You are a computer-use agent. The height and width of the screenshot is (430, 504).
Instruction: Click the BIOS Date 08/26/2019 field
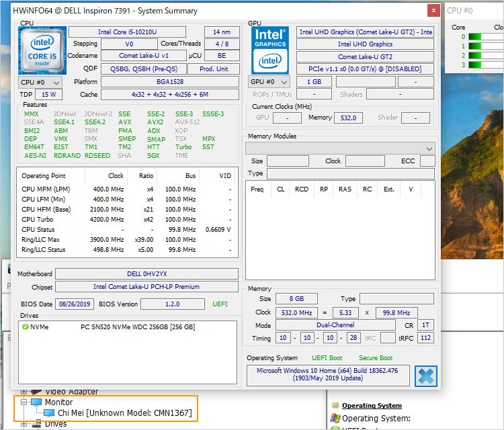click(75, 304)
